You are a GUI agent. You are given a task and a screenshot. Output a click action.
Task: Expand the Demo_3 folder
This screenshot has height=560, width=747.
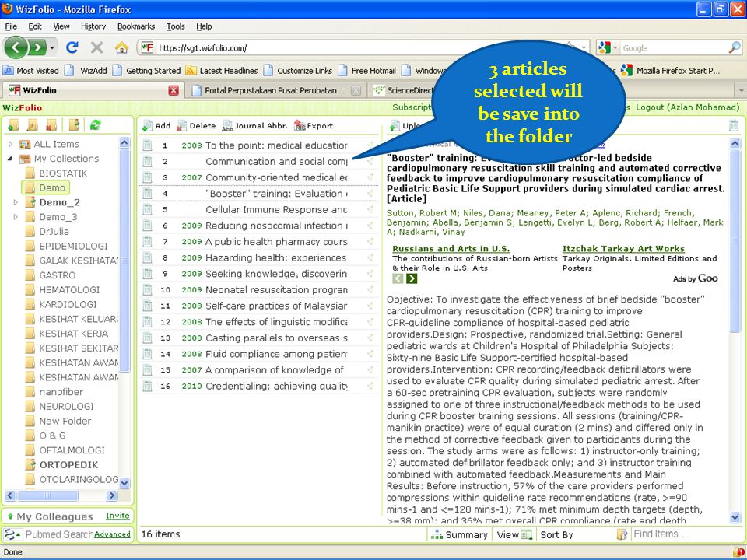click(16, 217)
